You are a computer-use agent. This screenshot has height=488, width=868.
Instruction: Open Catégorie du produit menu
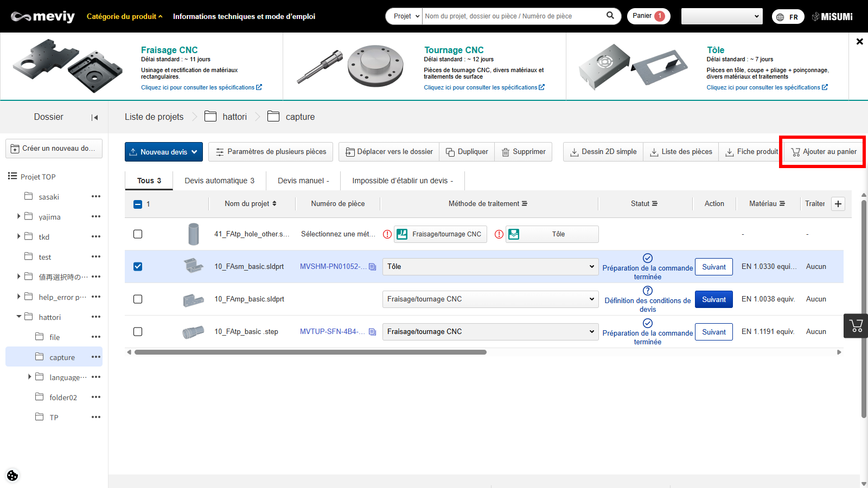(x=124, y=16)
